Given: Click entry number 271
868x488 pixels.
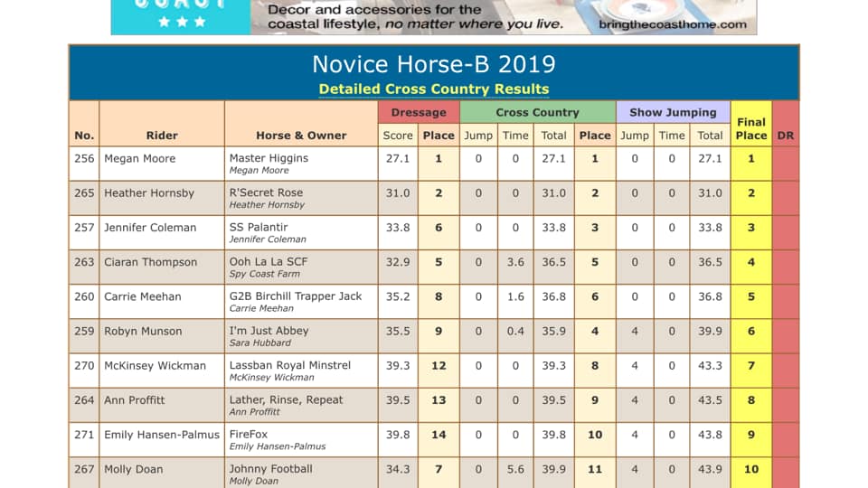Looking at the screenshot, I should [84, 435].
